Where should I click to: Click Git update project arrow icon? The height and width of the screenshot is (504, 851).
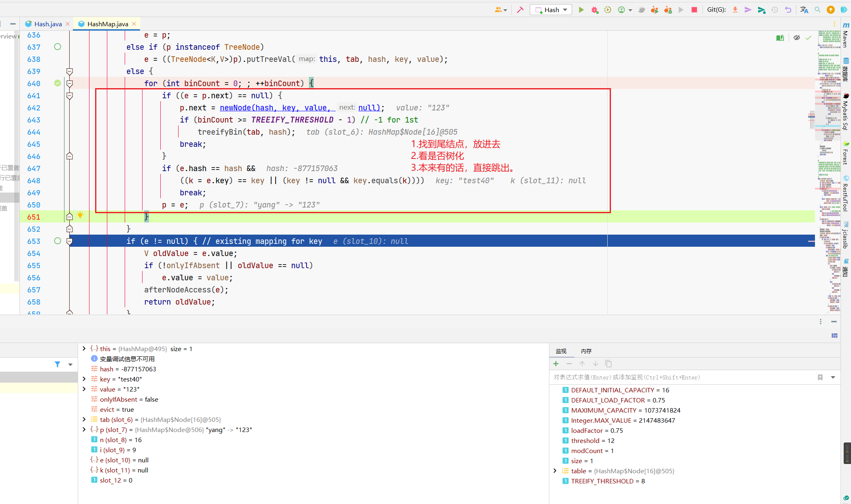click(735, 10)
